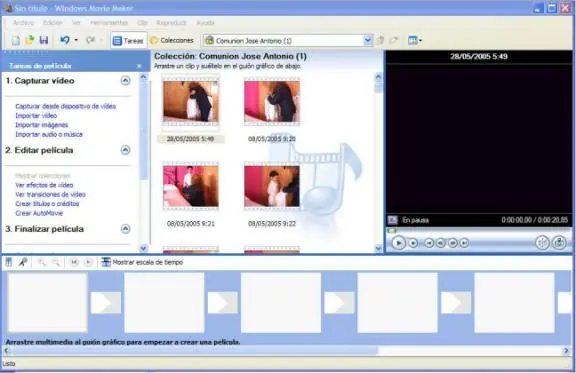Click Capturar desde dispositivo de vídeo

tap(65, 106)
